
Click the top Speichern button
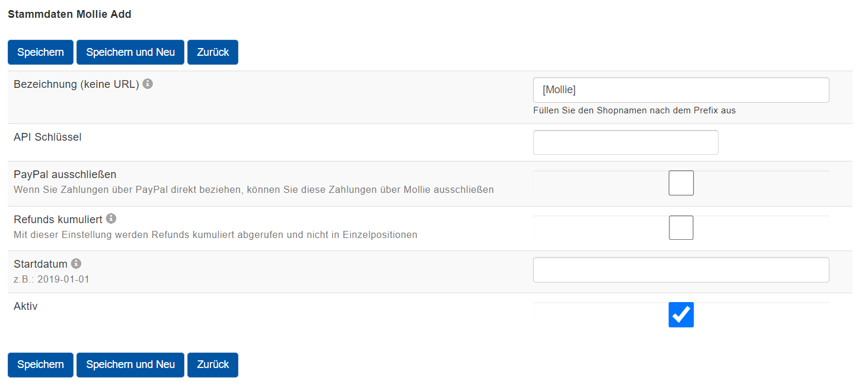coord(40,52)
